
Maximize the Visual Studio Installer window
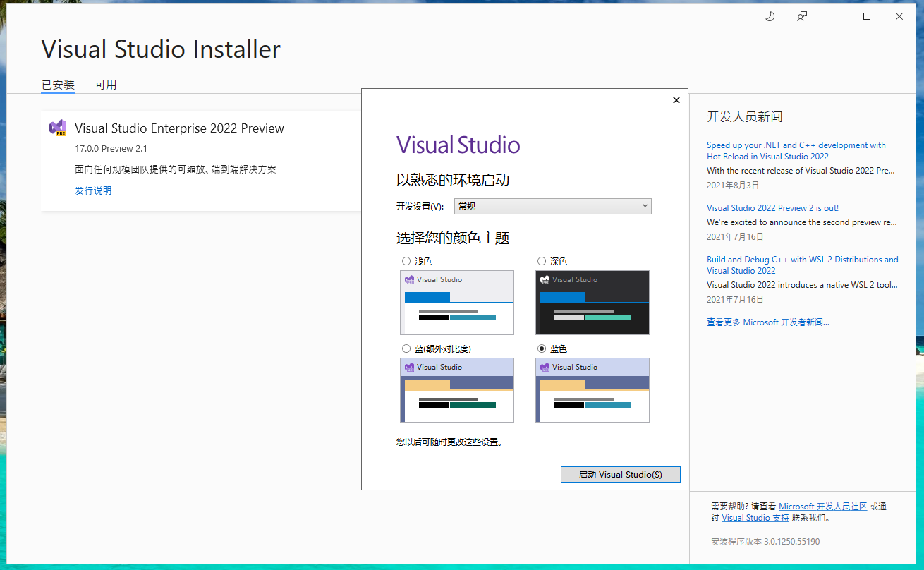(867, 16)
